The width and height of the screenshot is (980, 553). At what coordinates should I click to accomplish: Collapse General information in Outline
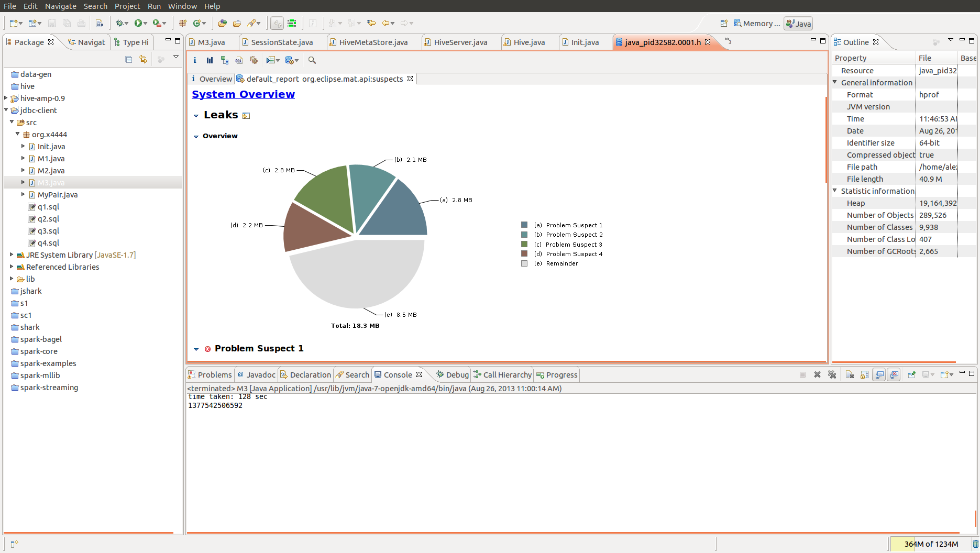tap(835, 82)
